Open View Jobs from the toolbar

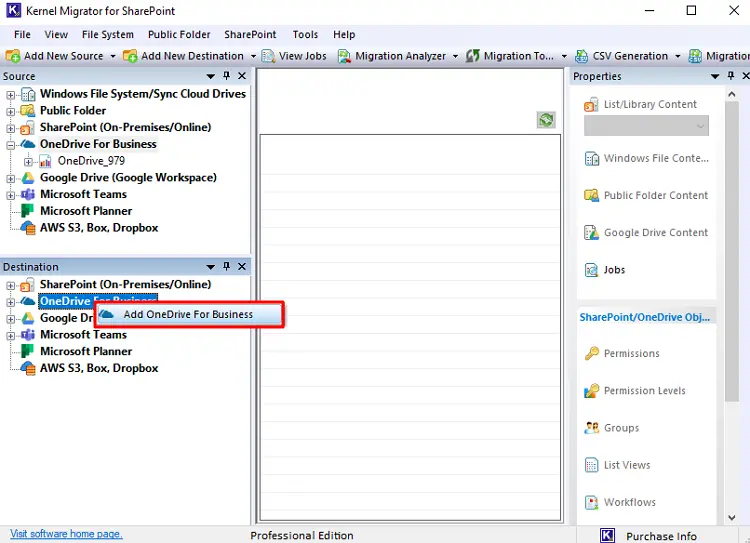click(294, 56)
